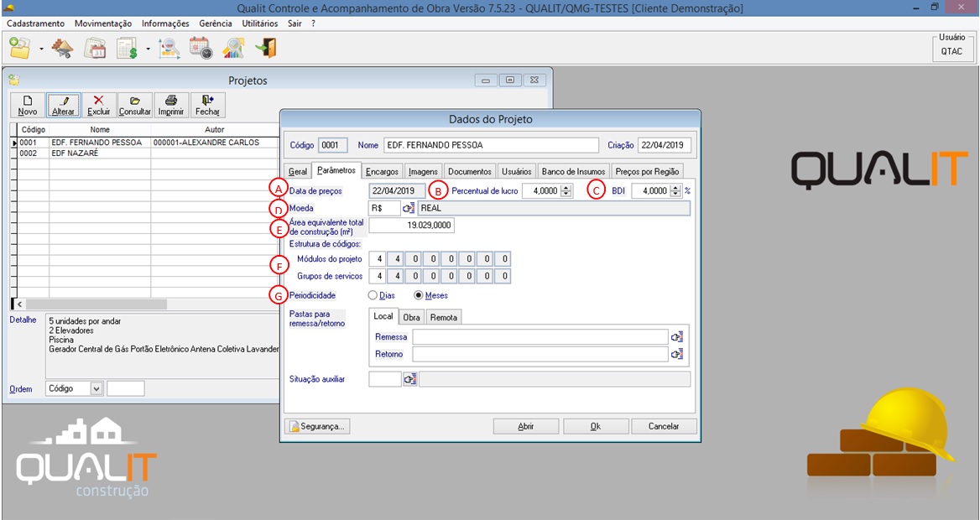Open the wheelbarrow and bricks materials icon
This screenshot has width=980, height=520.
(62, 48)
